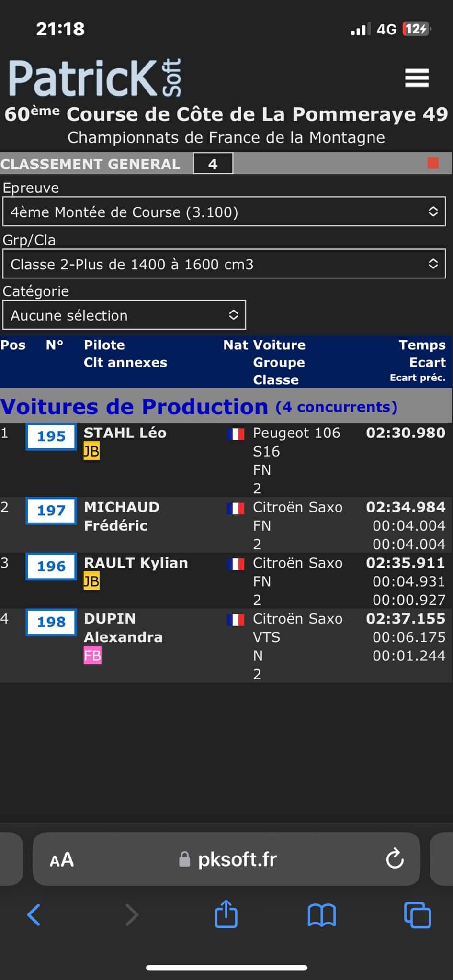
Task: Tap the AA text size button
Action: pyautogui.click(x=62, y=860)
